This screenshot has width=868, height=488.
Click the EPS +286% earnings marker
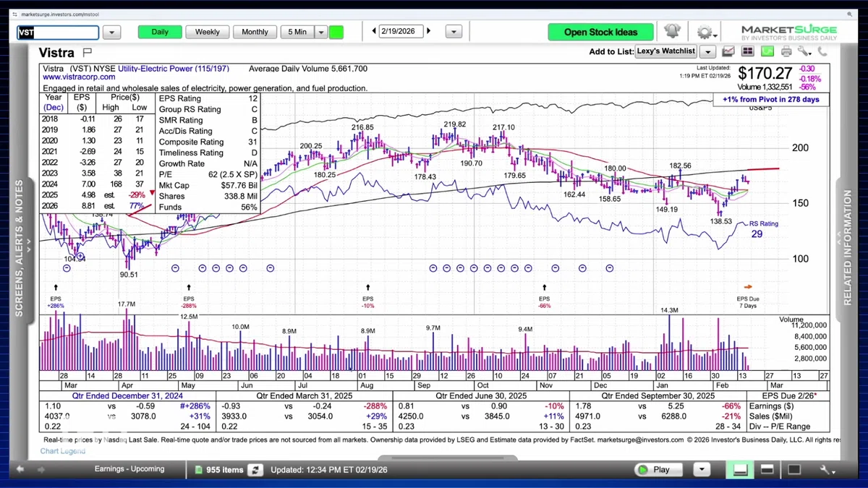(x=56, y=297)
